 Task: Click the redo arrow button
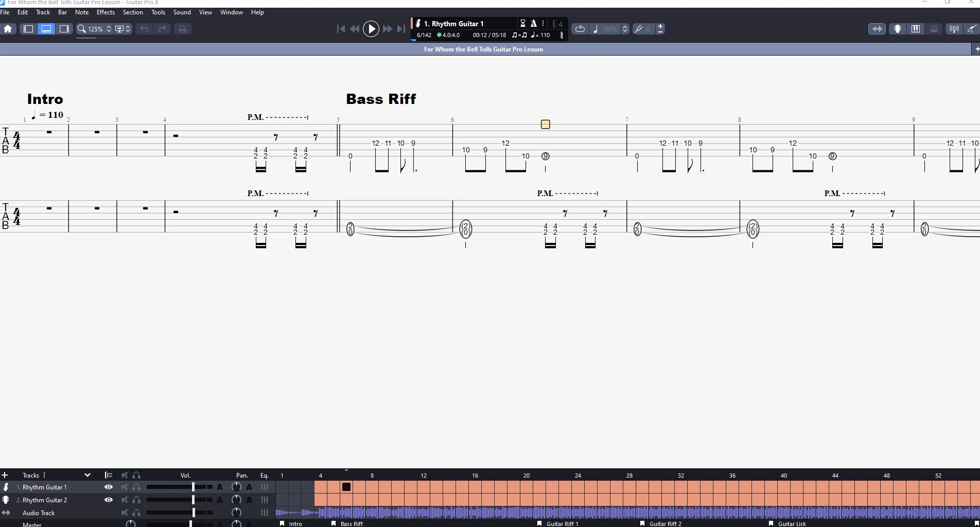[x=162, y=29]
